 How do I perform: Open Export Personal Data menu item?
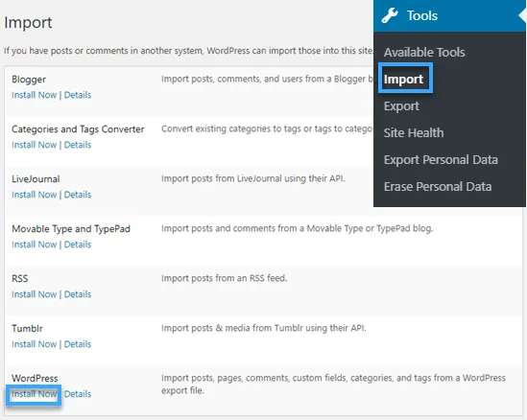pos(441,160)
